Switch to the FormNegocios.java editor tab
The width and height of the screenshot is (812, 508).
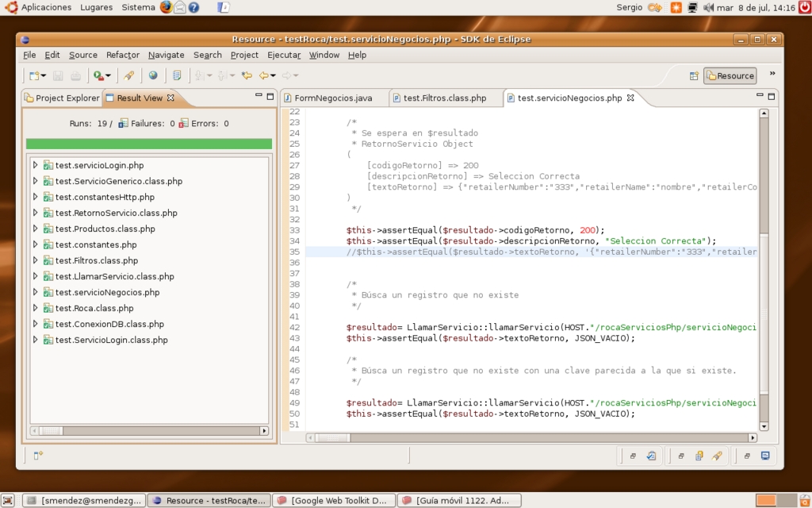coord(333,98)
